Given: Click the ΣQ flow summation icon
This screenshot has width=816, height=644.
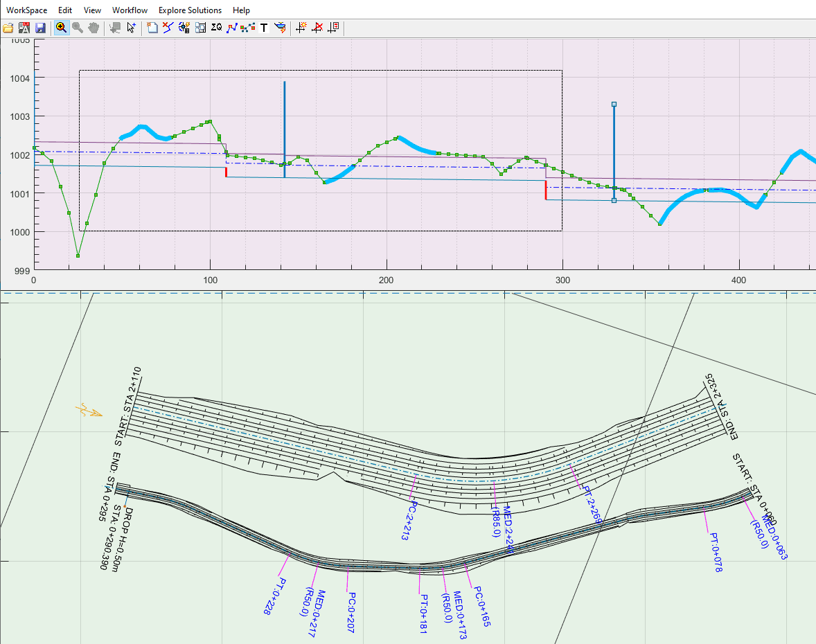Looking at the screenshot, I should click(x=216, y=28).
